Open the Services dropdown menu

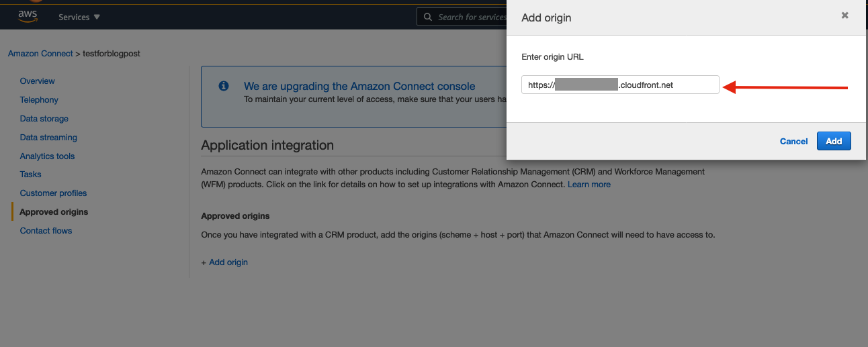pyautogui.click(x=79, y=17)
